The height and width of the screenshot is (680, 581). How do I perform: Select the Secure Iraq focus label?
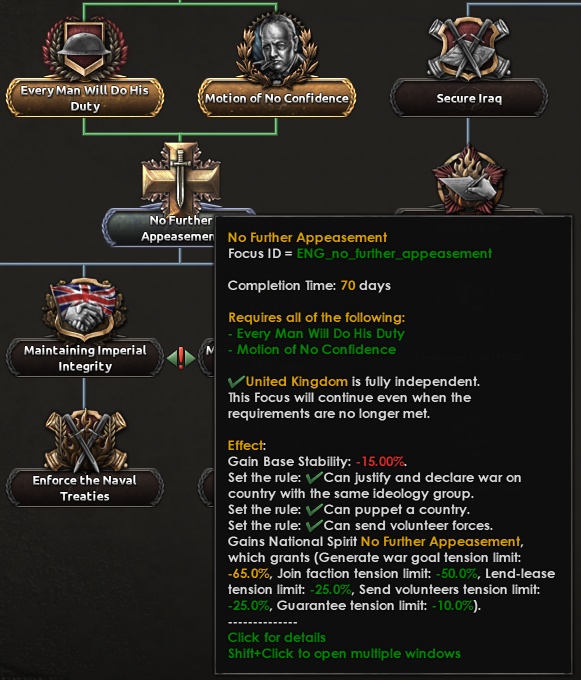pos(468,98)
